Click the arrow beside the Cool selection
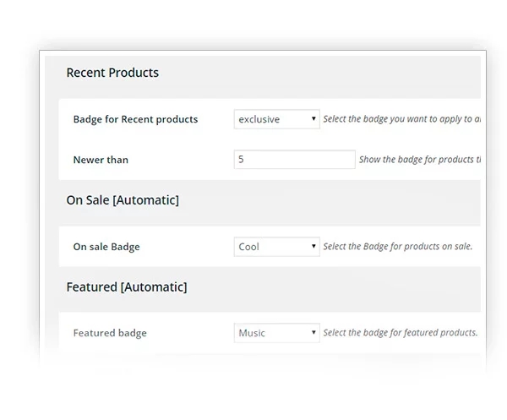 313,247
